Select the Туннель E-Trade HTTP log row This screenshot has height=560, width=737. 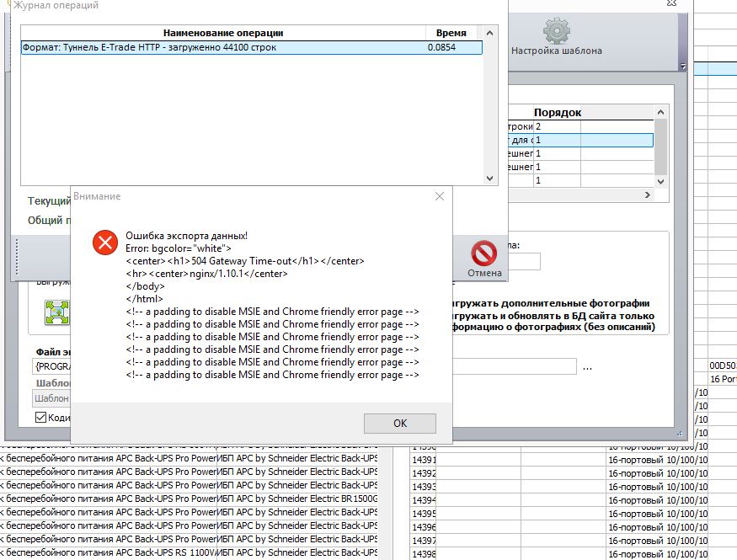coord(252,47)
